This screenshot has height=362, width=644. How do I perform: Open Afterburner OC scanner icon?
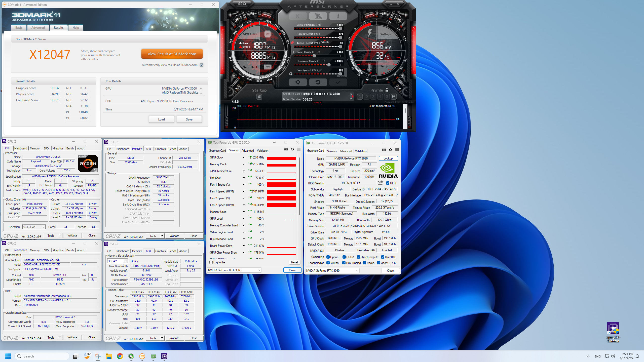tap(242, 4)
